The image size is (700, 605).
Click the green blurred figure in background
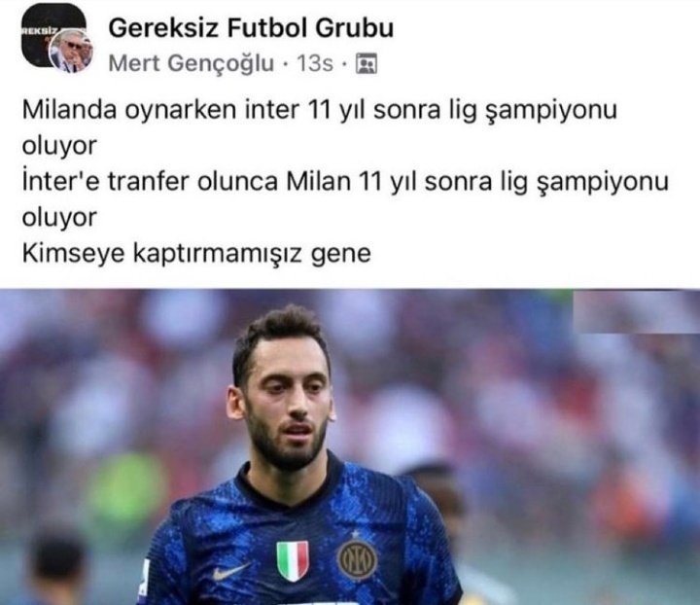coord(125,484)
